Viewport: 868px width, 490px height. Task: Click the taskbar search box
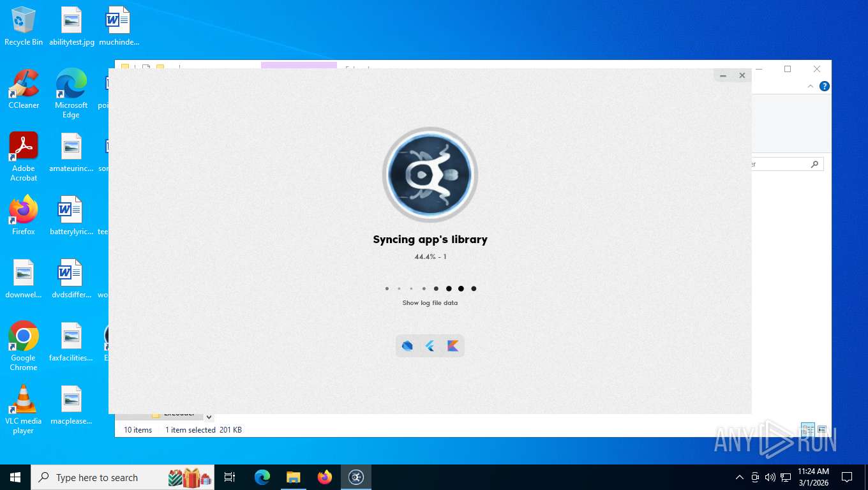[123, 477]
